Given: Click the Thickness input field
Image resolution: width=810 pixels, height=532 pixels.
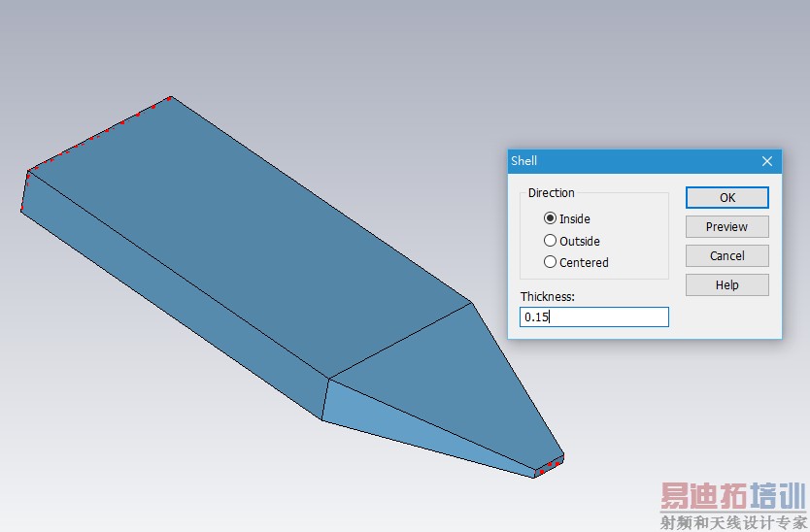Looking at the screenshot, I should click(594, 316).
